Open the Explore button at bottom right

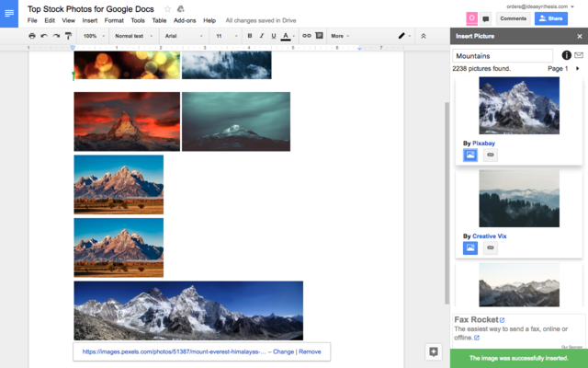pyautogui.click(x=434, y=351)
